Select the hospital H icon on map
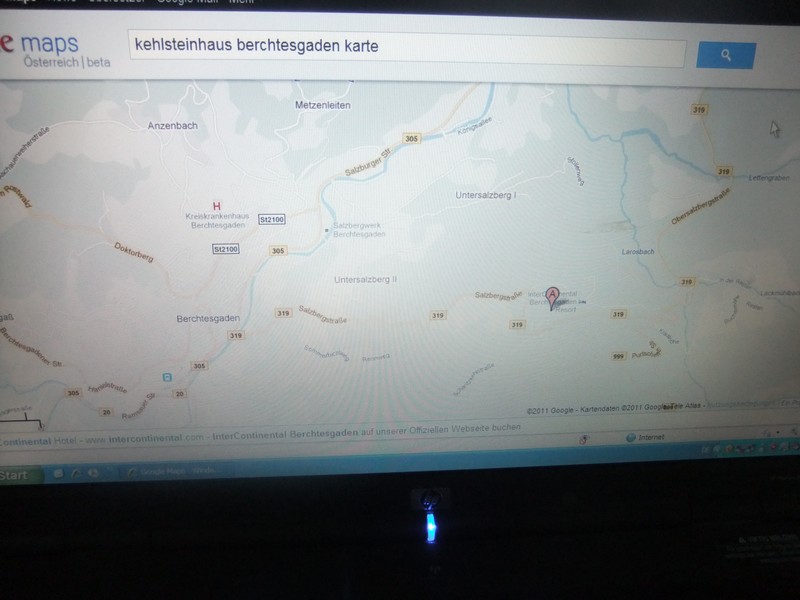The width and height of the screenshot is (800, 600). [x=217, y=205]
